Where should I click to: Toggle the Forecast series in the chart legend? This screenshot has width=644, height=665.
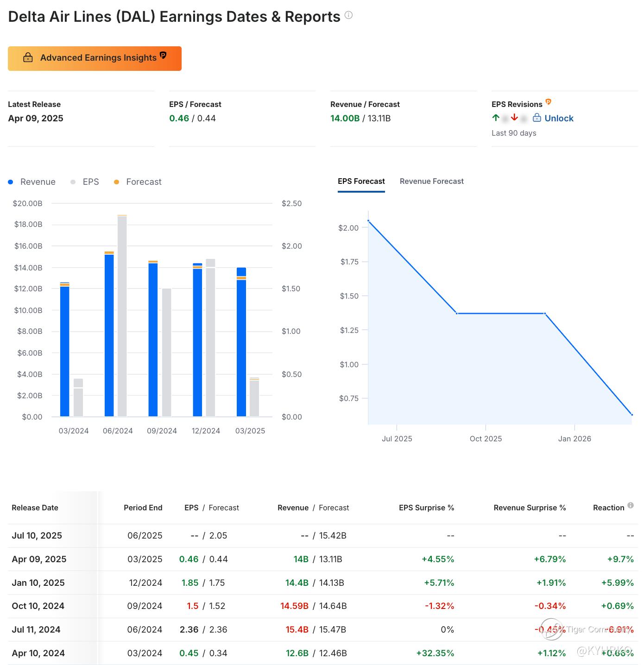pyautogui.click(x=138, y=182)
